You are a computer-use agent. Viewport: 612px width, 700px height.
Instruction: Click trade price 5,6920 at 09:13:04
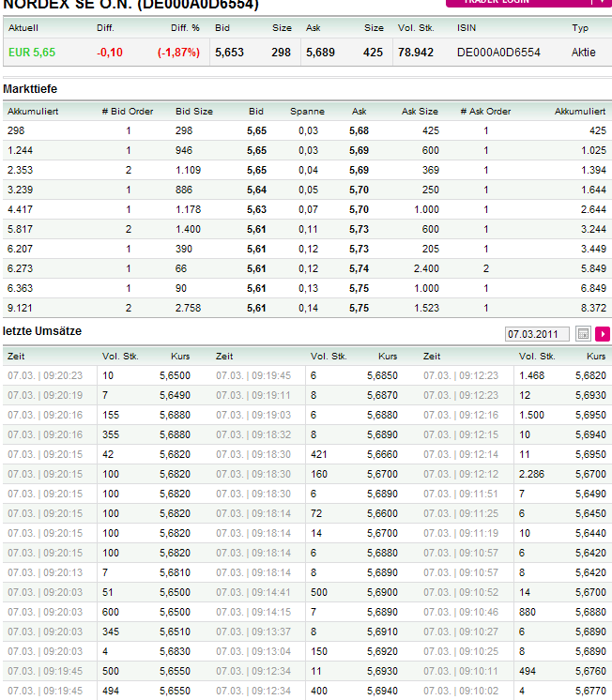[x=382, y=651]
